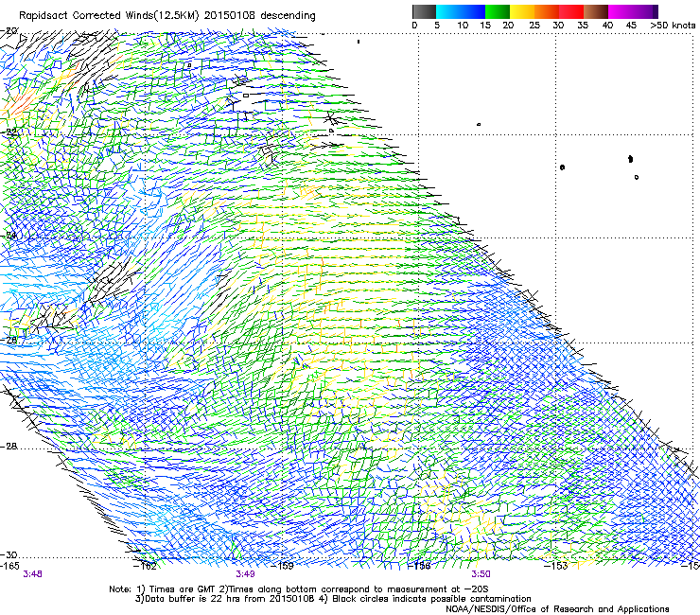This screenshot has height=615, width=700.
Task: Click the '-159' longitude axis label
Action: 283,566
